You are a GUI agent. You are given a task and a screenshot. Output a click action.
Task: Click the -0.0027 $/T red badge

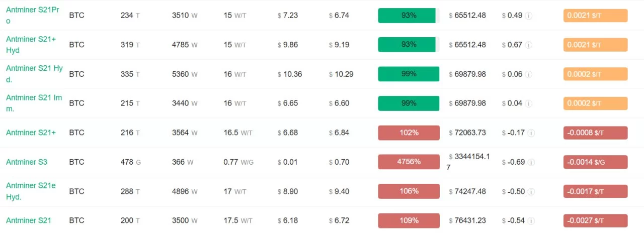coord(595,220)
